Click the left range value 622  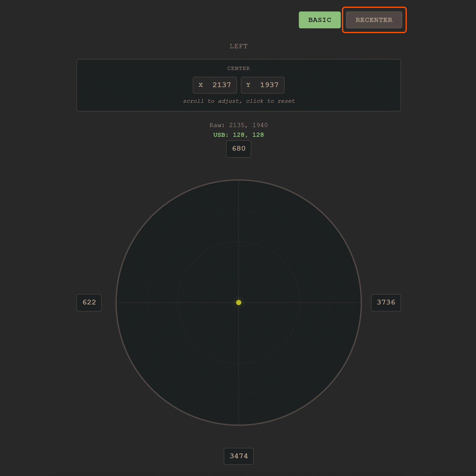pyautogui.click(x=89, y=302)
